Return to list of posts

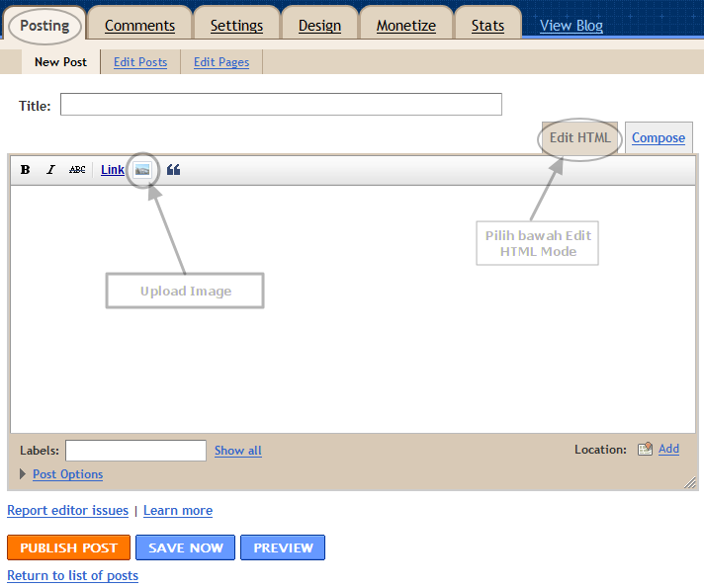click(x=73, y=575)
